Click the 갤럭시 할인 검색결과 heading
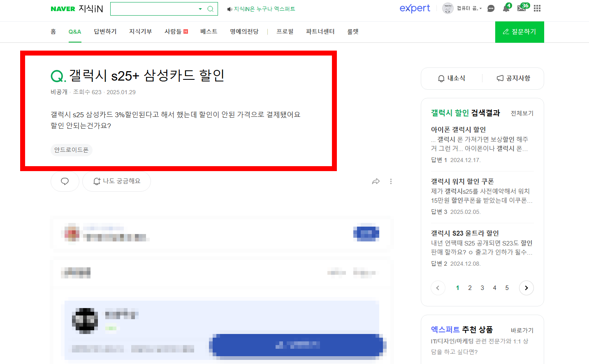Viewport: 589px width, 364px height. pos(465,113)
